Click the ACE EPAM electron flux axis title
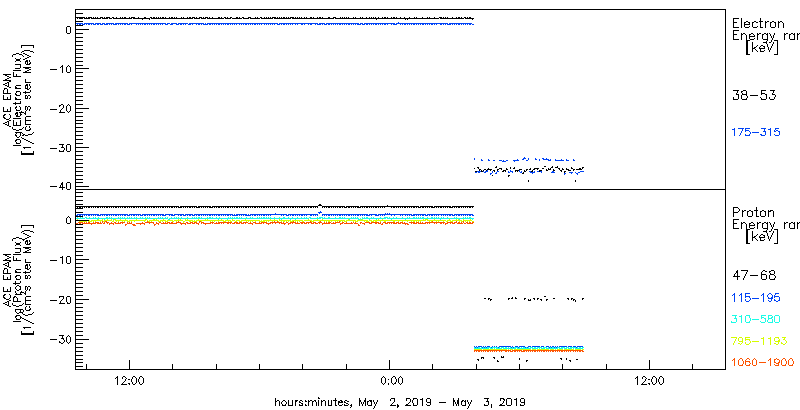The width and height of the screenshot is (800, 410). pyautogui.click(x=19, y=99)
